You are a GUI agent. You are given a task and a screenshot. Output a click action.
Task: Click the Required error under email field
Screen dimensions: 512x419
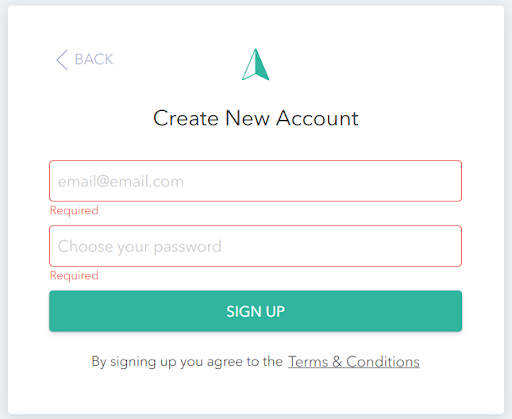(x=74, y=210)
